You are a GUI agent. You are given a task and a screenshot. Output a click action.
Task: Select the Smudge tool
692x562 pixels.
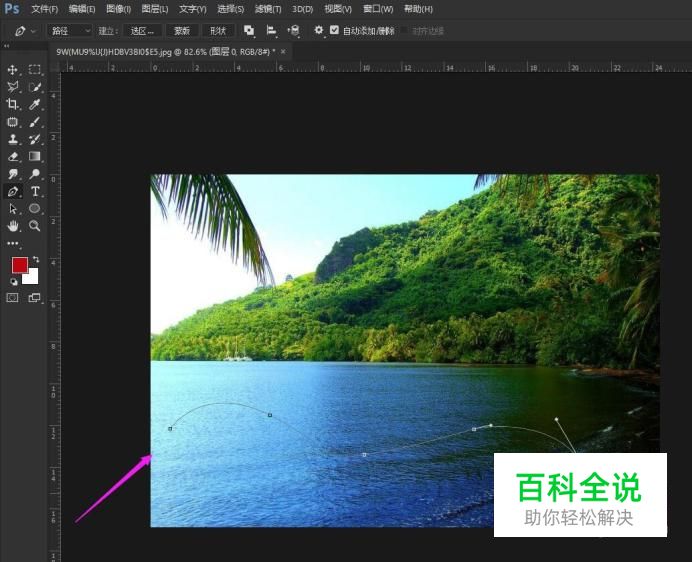click(12, 174)
